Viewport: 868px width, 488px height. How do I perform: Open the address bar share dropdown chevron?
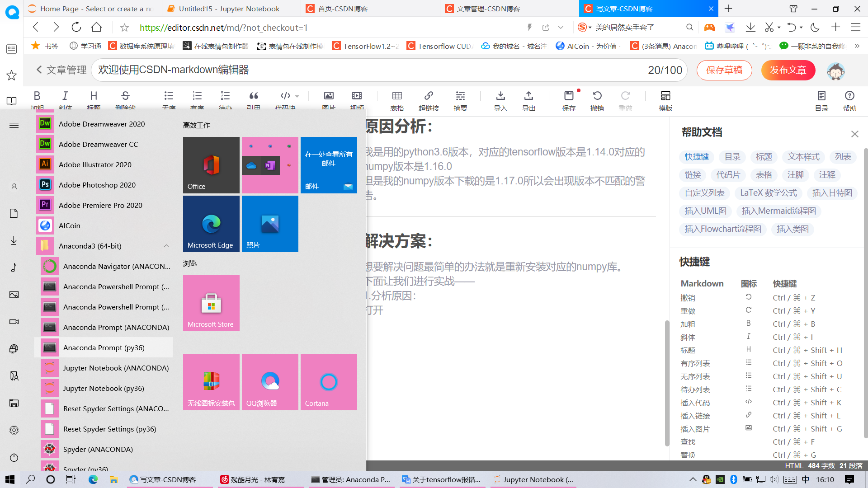click(x=561, y=27)
